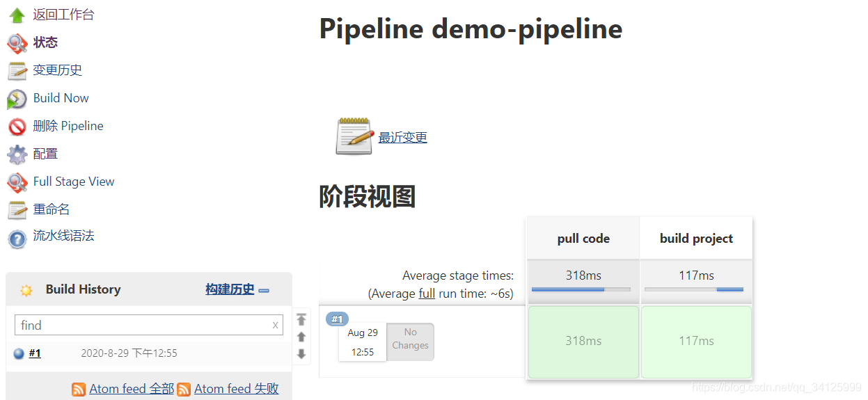Click the build project 117ms green stage cell
The image size is (868, 400).
click(x=696, y=342)
